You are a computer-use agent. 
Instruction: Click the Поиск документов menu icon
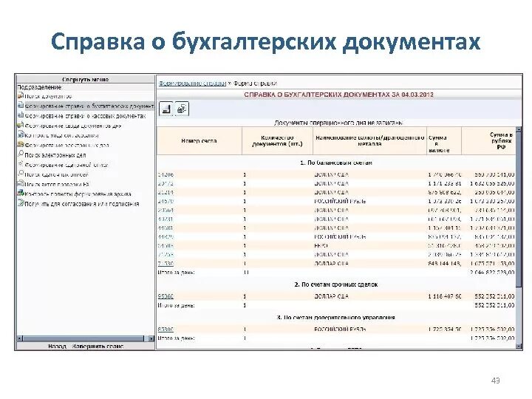(21, 96)
